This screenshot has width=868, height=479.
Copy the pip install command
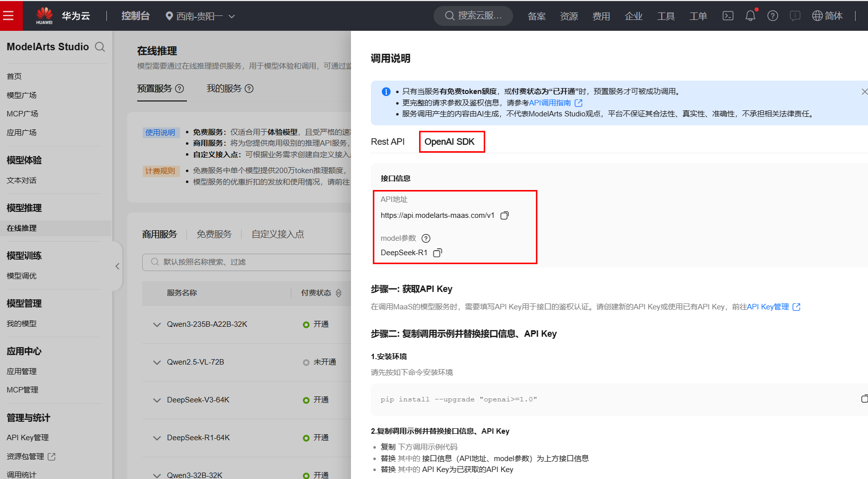pyautogui.click(x=865, y=399)
